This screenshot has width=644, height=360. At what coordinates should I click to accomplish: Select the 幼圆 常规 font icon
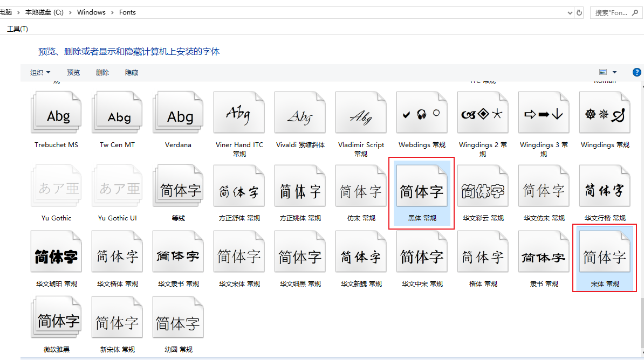tap(178, 317)
